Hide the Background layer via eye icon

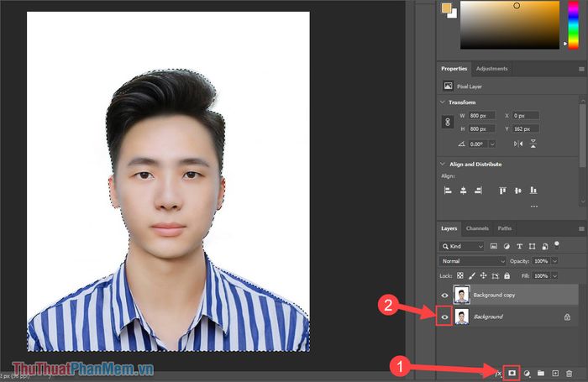(x=444, y=317)
